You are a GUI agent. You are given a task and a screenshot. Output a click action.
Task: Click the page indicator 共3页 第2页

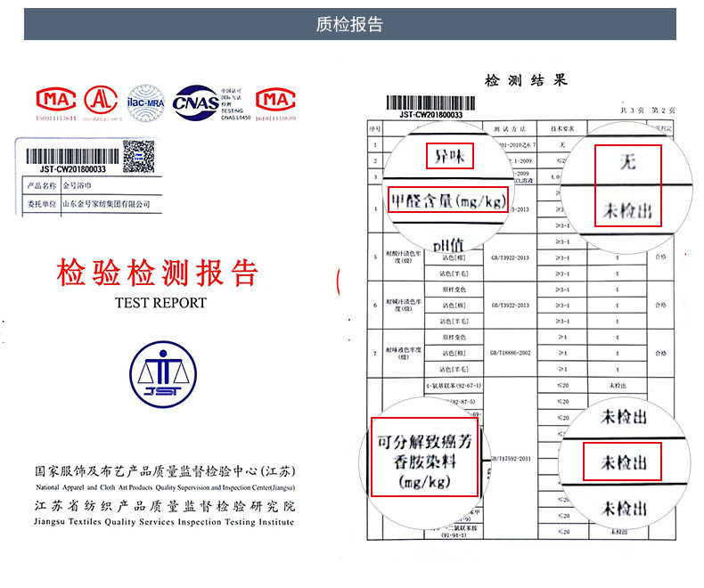pos(648,110)
